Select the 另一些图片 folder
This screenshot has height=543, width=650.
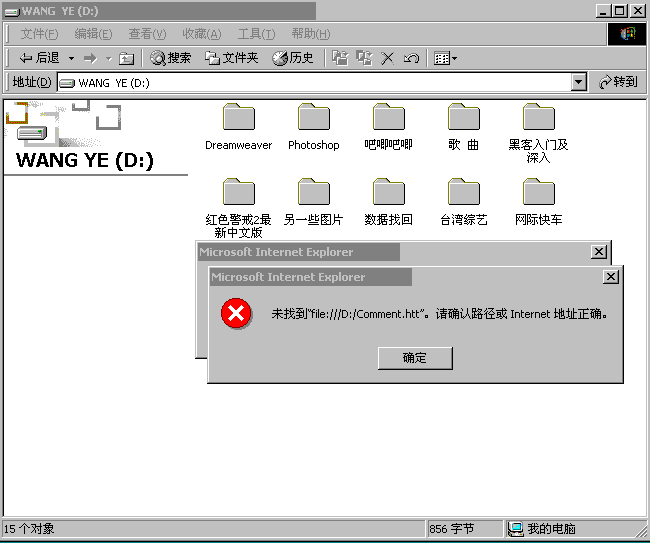tap(314, 202)
